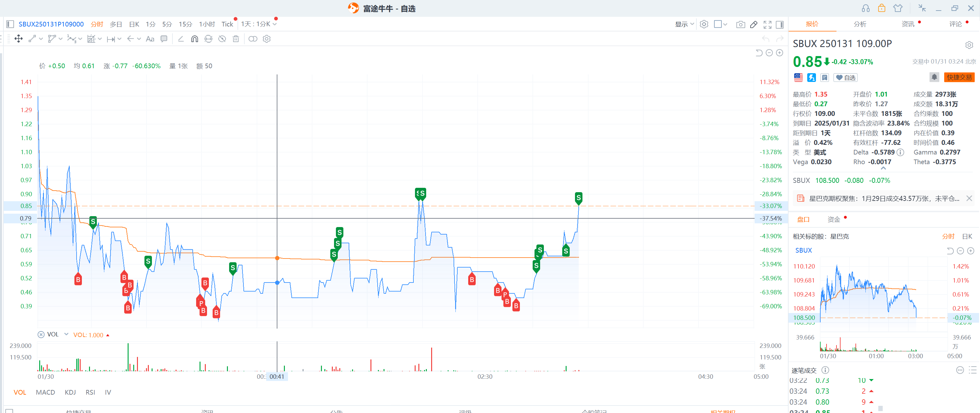Toggle the left sidebar panel
Image resolution: width=980 pixels, height=413 pixels.
(10, 24)
